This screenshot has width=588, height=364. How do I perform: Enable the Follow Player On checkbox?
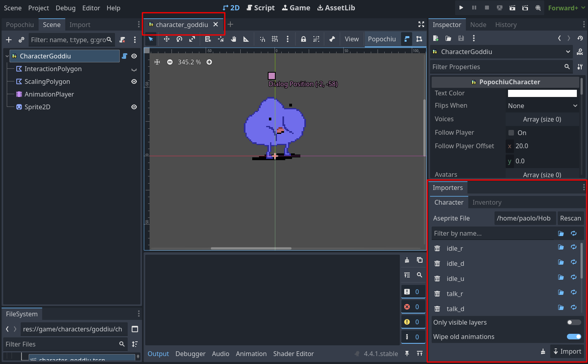coord(511,133)
